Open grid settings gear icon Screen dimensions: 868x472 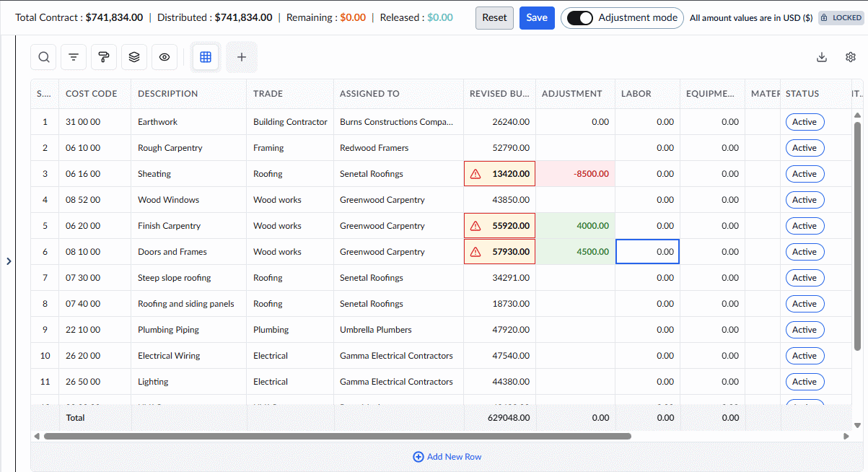pyautogui.click(x=851, y=57)
